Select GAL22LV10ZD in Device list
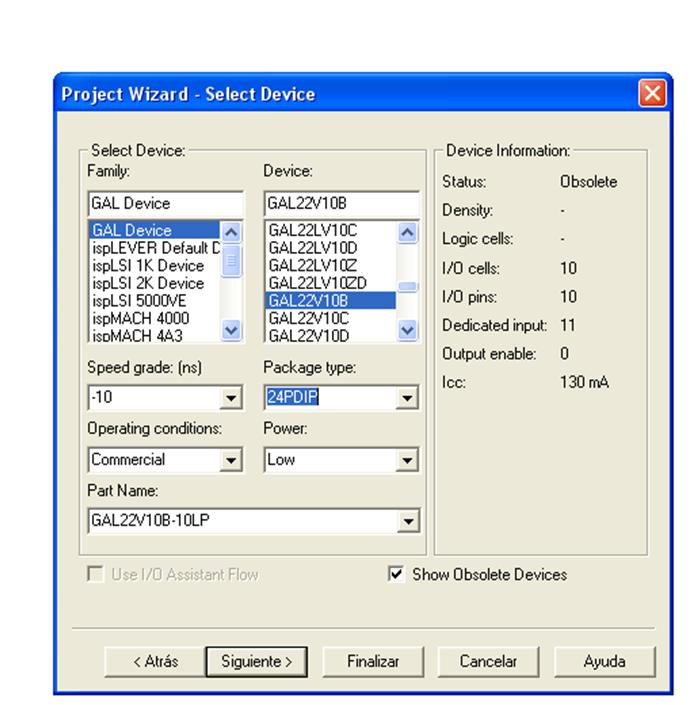This screenshot has width=693, height=705. click(331, 283)
